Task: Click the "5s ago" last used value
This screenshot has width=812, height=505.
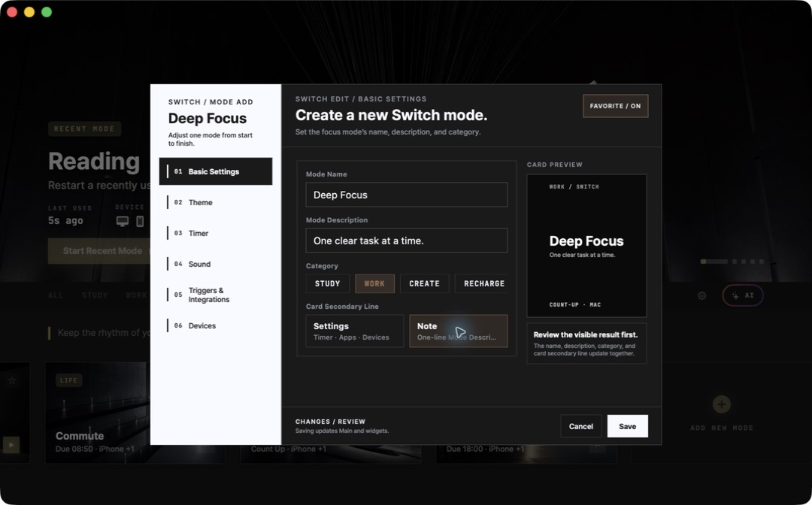Action: coord(65,220)
